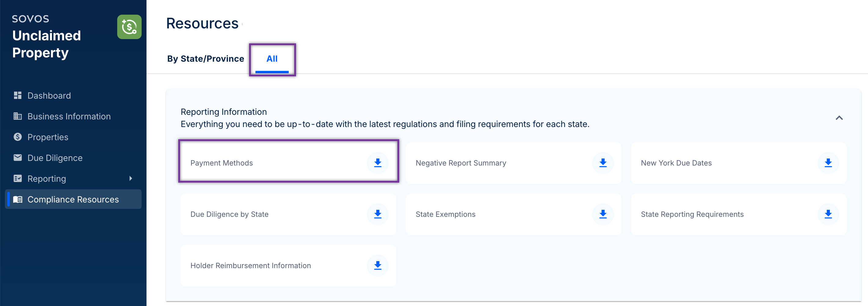The width and height of the screenshot is (868, 306).
Task: Download Due Diligence by State file
Action: (378, 214)
